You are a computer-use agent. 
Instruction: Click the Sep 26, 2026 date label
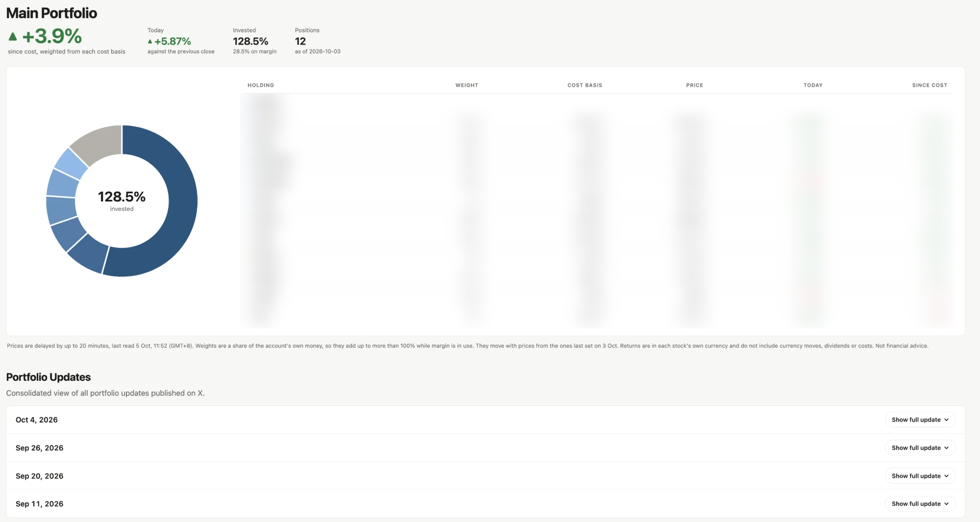click(x=39, y=447)
